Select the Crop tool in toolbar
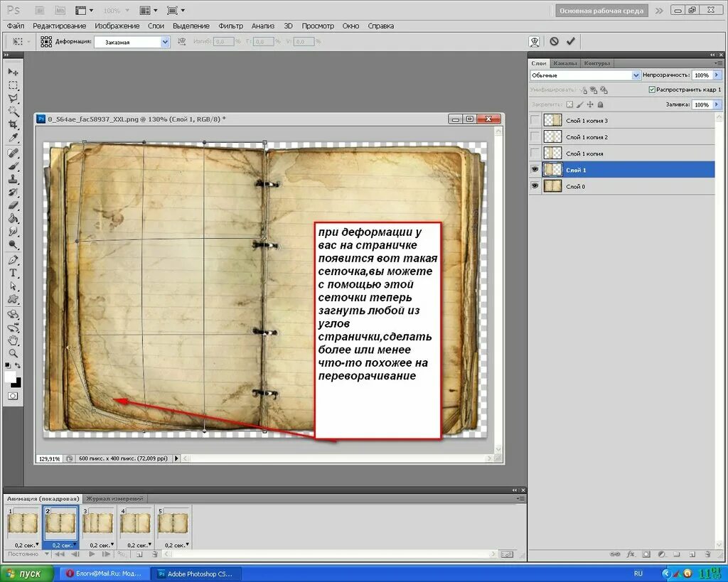The height and width of the screenshot is (582, 728). 13,124
